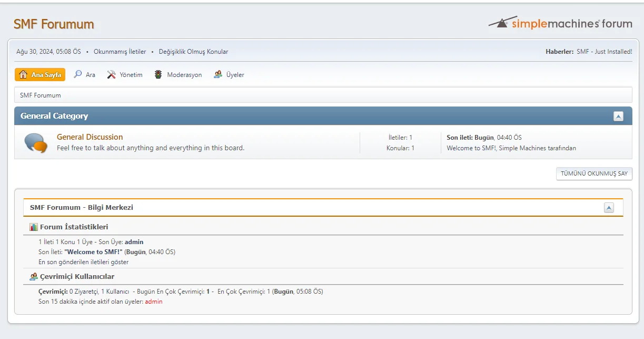The width and height of the screenshot is (644, 339).
Task: Click the SMF Forumum breadcrumb
Action: [39, 95]
